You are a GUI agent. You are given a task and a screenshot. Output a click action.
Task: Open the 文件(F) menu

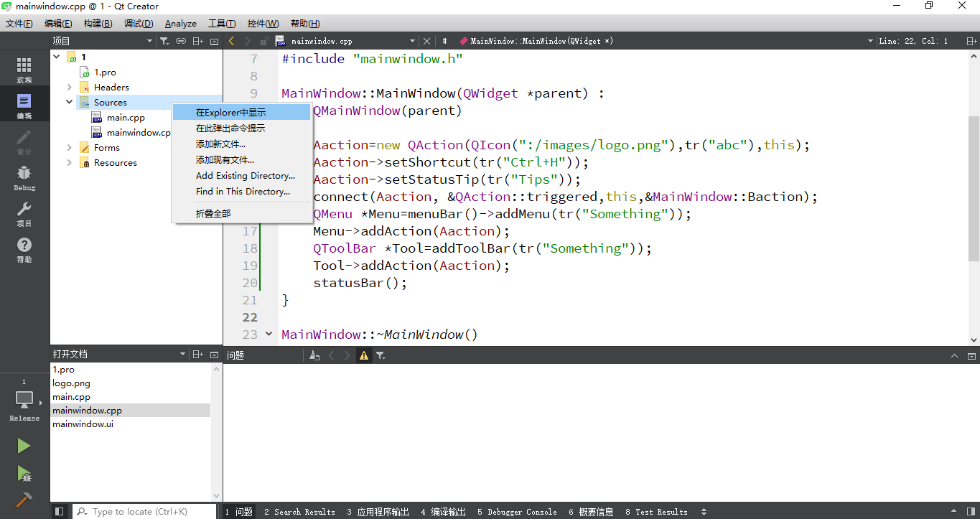coord(19,24)
